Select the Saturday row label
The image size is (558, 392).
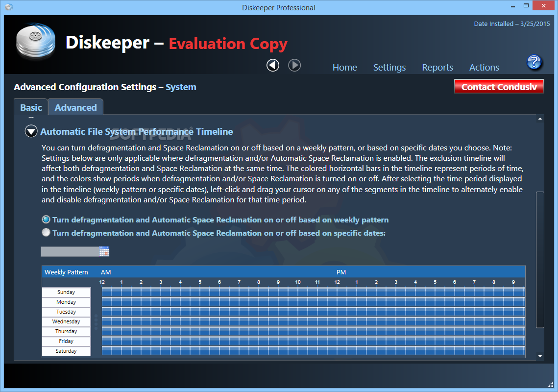tap(66, 351)
